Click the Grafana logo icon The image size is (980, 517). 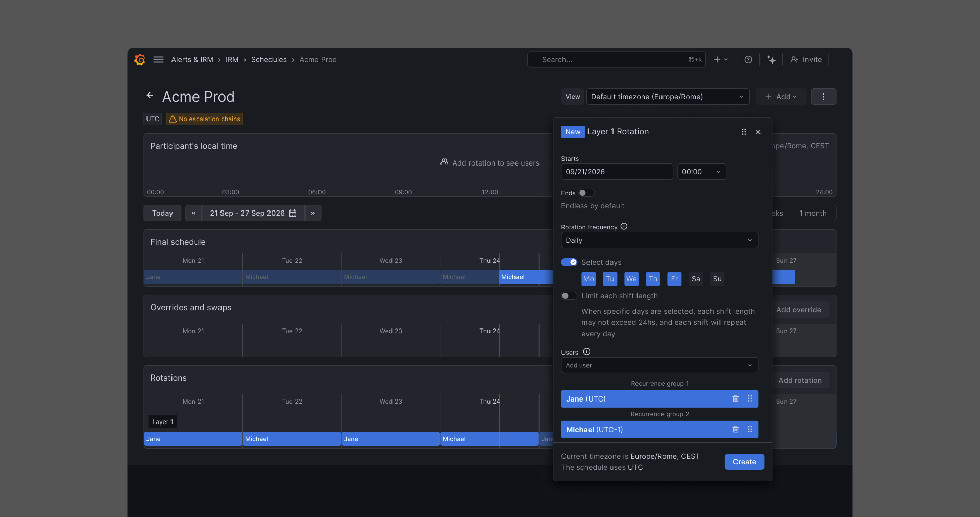tap(140, 60)
